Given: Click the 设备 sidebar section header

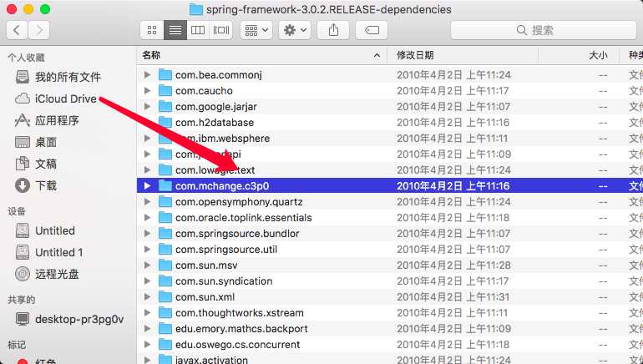Looking at the screenshot, I should 17,211.
